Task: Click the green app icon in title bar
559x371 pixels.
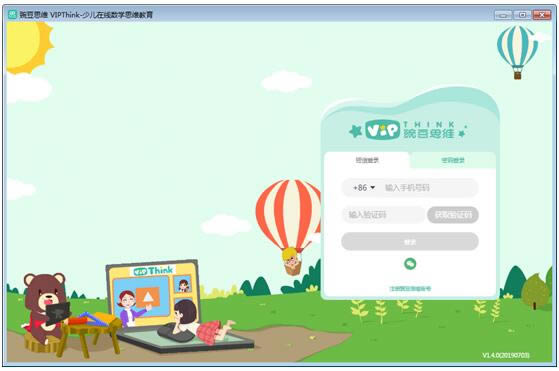Action: tap(12, 14)
